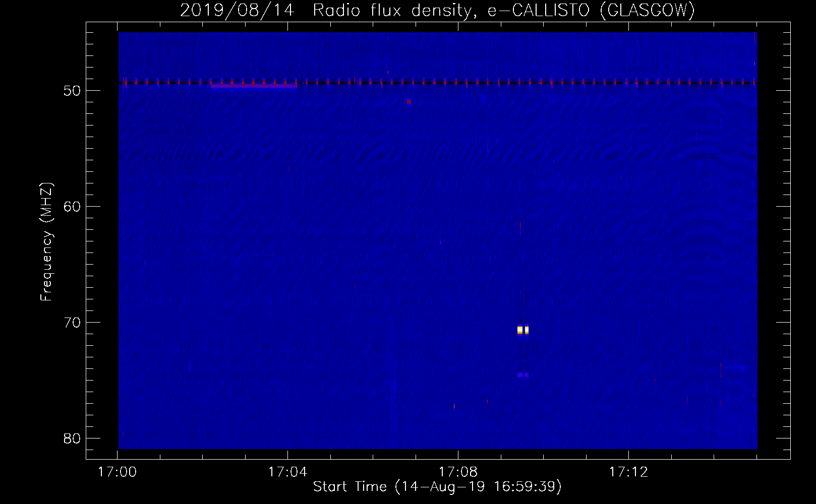Click the 80 frequency tick label

coord(72,438)
